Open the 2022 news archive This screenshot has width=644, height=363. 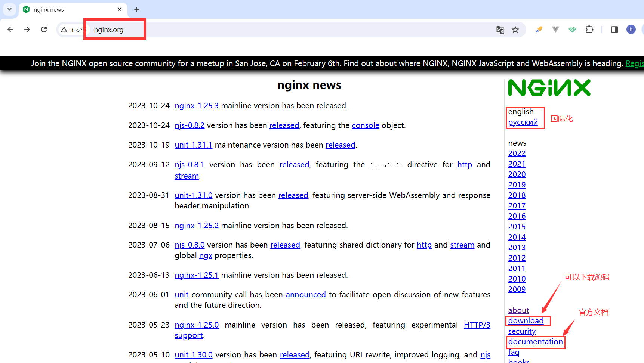tap(517, 153)
